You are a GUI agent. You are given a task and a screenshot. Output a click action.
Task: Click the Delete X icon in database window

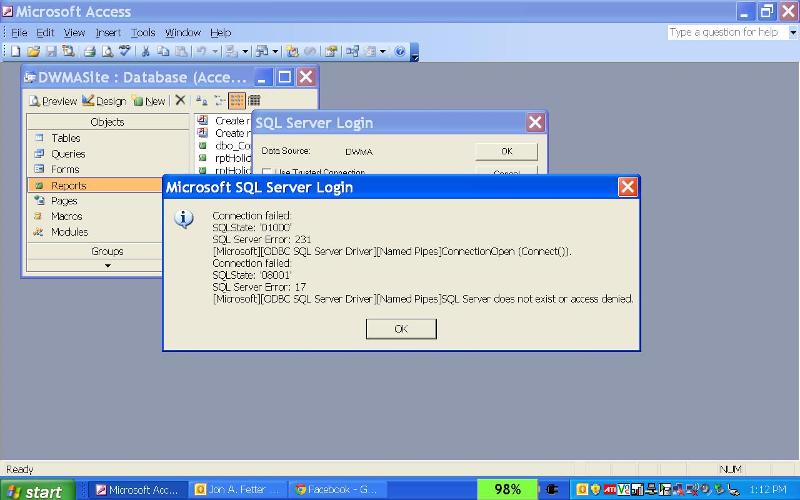pyautogui.click(x=180, y=101)
